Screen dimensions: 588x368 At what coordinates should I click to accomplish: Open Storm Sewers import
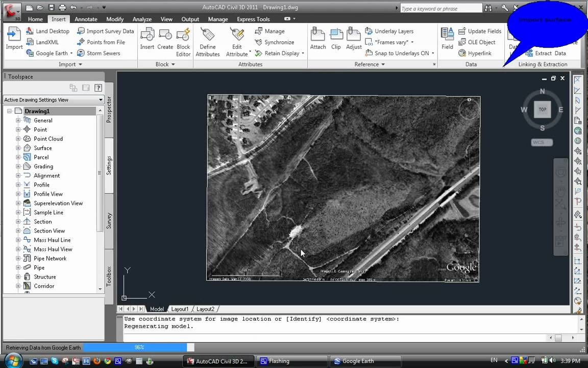point(99,53)
